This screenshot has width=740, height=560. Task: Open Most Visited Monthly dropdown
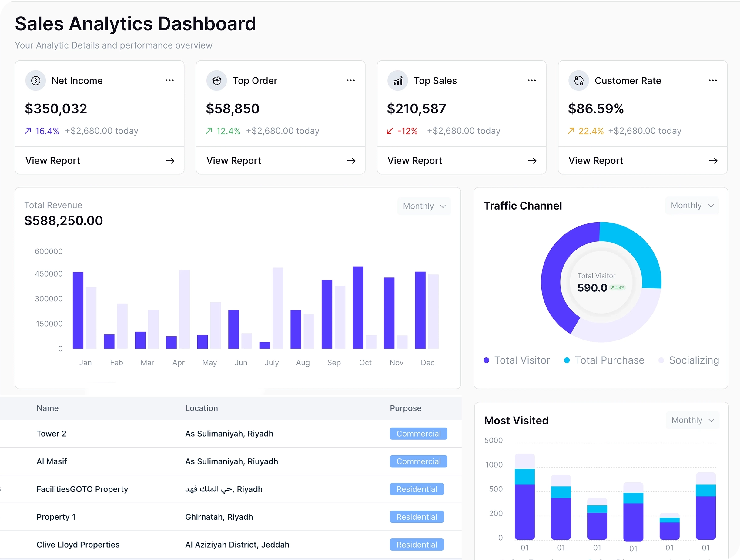[x=692, y=420]
